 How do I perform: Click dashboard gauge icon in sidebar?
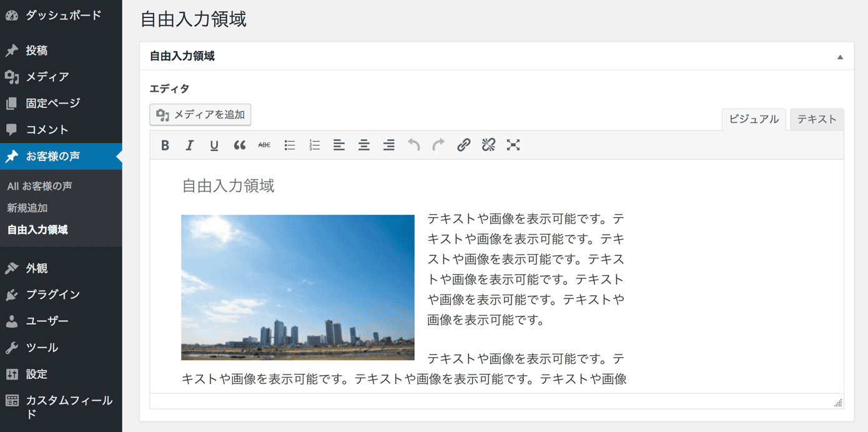(x=12, y=16)
